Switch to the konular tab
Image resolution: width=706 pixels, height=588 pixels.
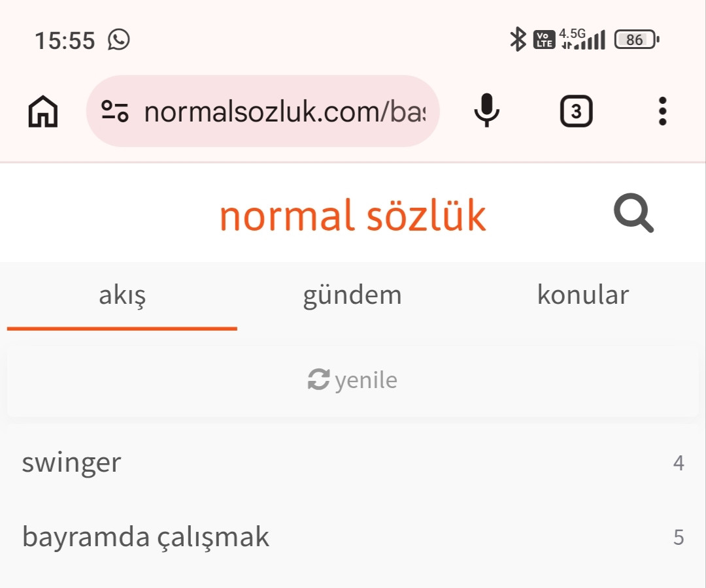click(x=582, y=295)
